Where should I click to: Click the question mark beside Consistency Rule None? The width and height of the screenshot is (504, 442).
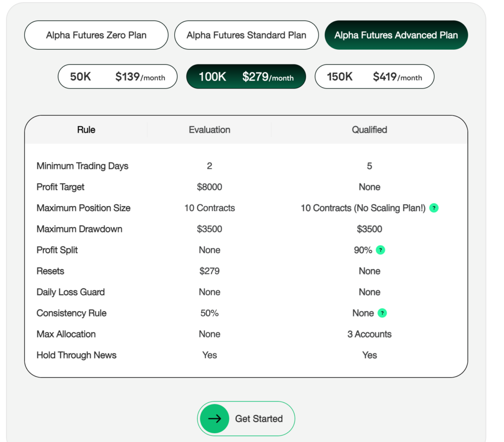[x=382, y=313]
